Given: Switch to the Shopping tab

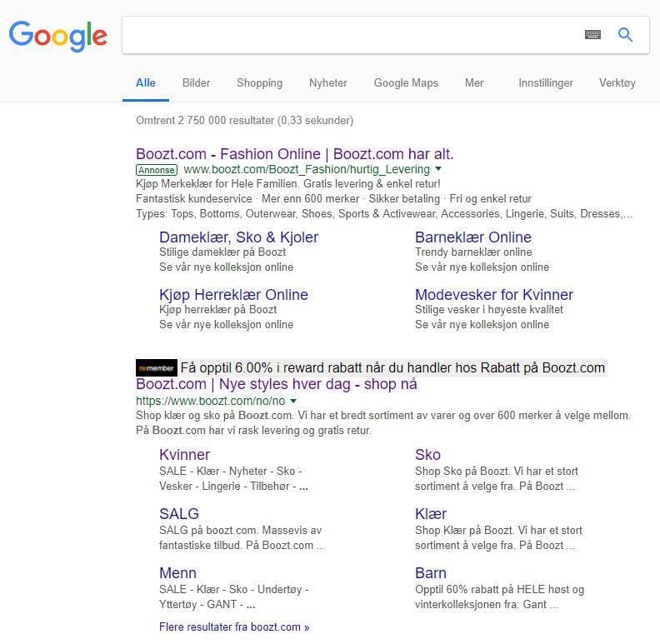Looking at the screenshot, I should [259, 82].
